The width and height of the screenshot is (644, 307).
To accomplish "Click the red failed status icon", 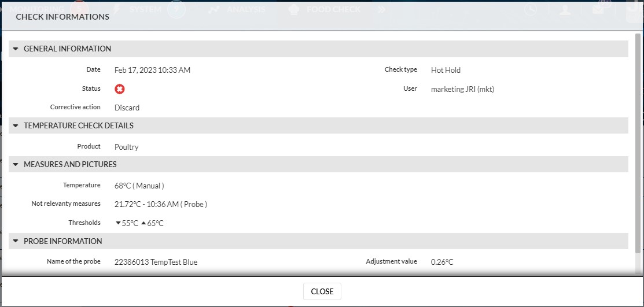I will click(120, 88).
